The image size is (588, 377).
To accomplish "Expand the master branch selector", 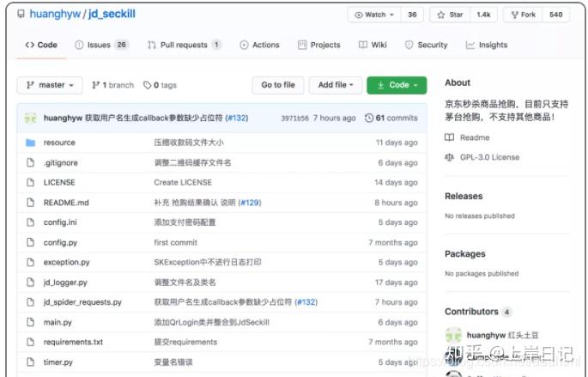I will coord(50,85).
